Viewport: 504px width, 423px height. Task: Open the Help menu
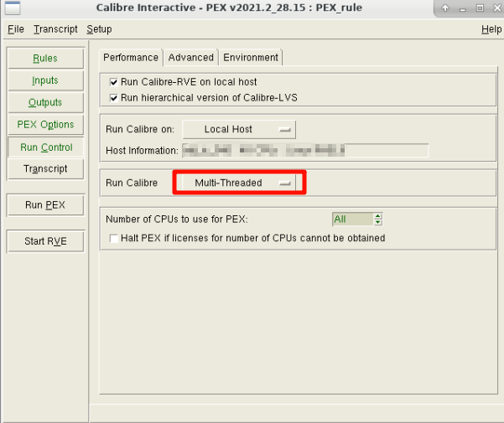pyautogui.click(x=491, y=29)
